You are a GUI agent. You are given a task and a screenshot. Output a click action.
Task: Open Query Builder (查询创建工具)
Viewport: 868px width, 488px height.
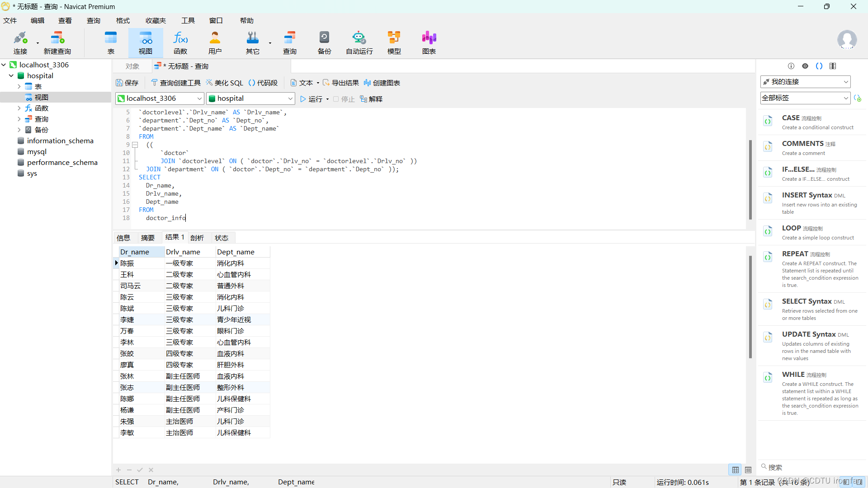click(x=176, y=83)
